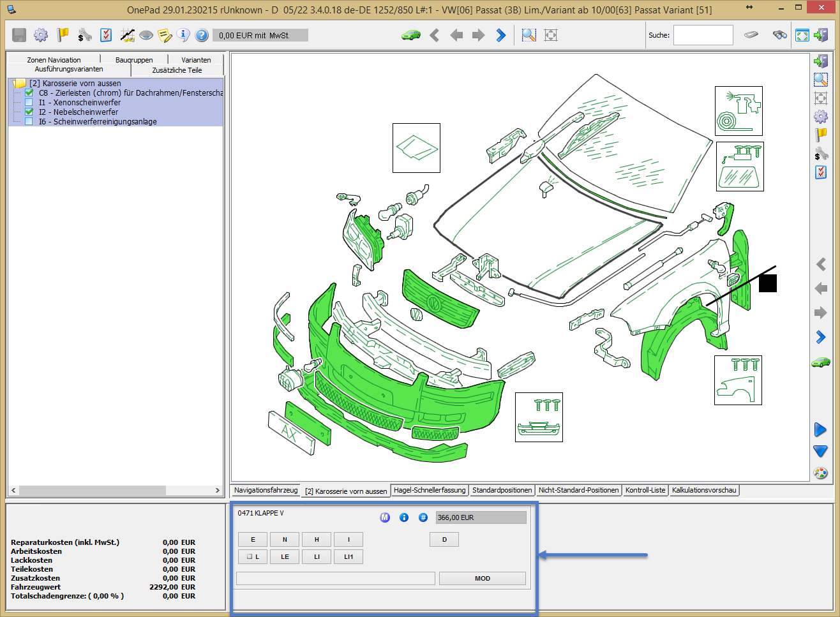Click the blue forward chevron in top toolbar

(501, 35)
